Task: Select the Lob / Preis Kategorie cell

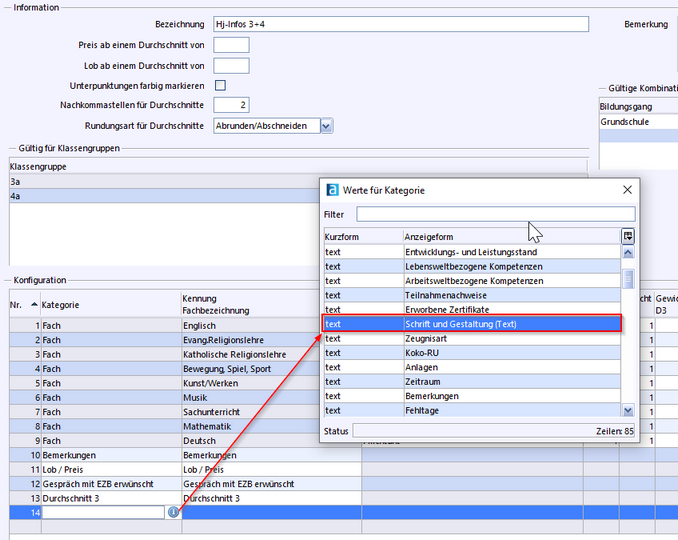Action: point(111,470)
